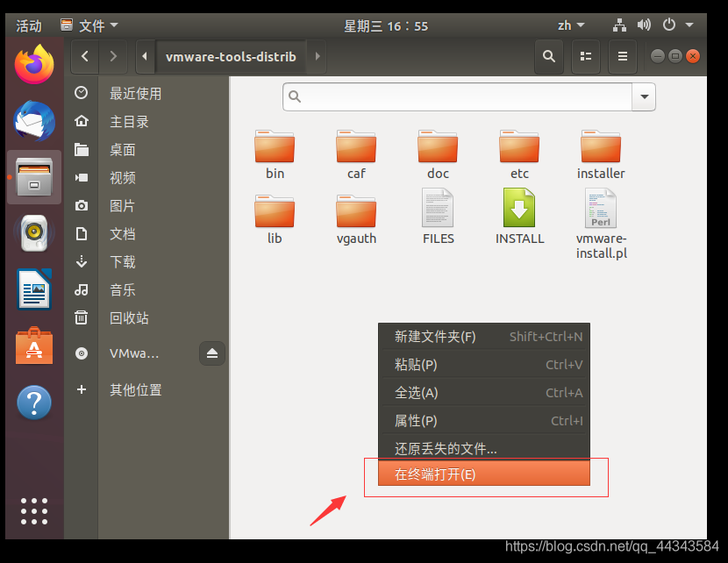Click the vmware-tools-distrib path button
The width and height of the screenshot is (728, 563).
point(231,57)
